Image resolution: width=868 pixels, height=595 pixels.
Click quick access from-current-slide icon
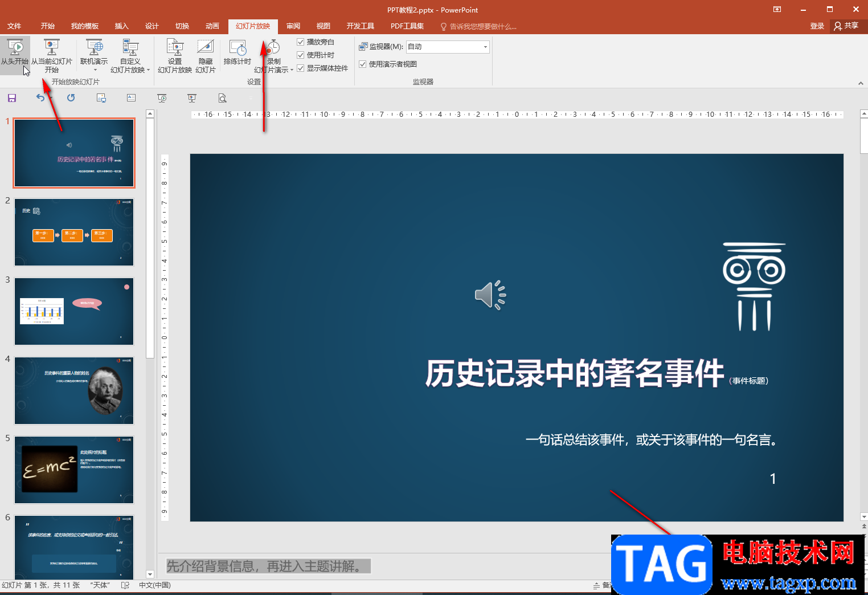point(192,98)
